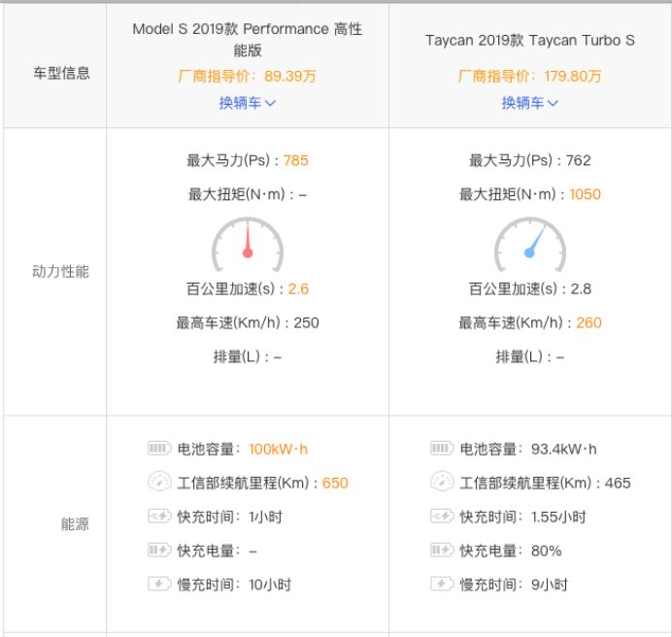Click Taycan fast charge level icon
Image resolution: width=672 pixels, height=637 pixels.
click(x=442, y=550)
